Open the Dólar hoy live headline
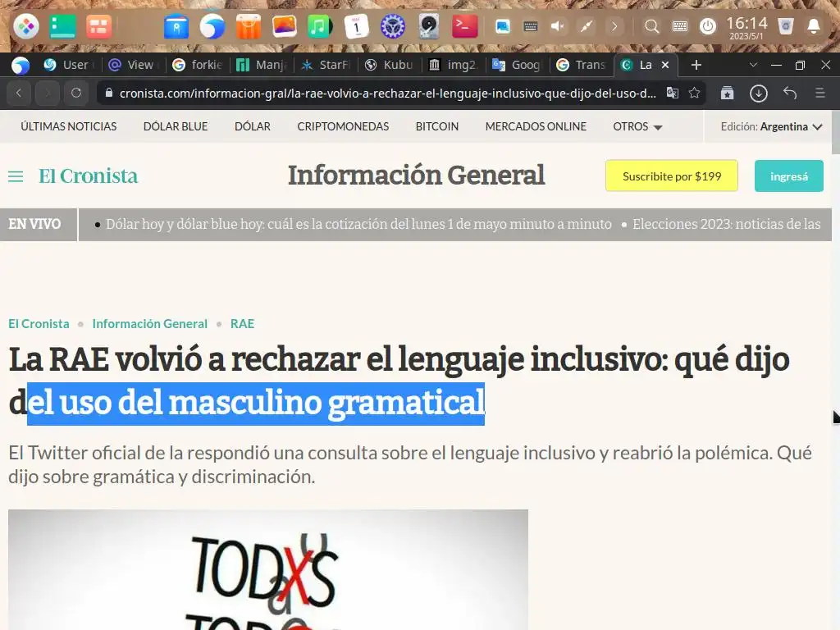The height and width of the screenshot is (630, 840). (358, 224)
